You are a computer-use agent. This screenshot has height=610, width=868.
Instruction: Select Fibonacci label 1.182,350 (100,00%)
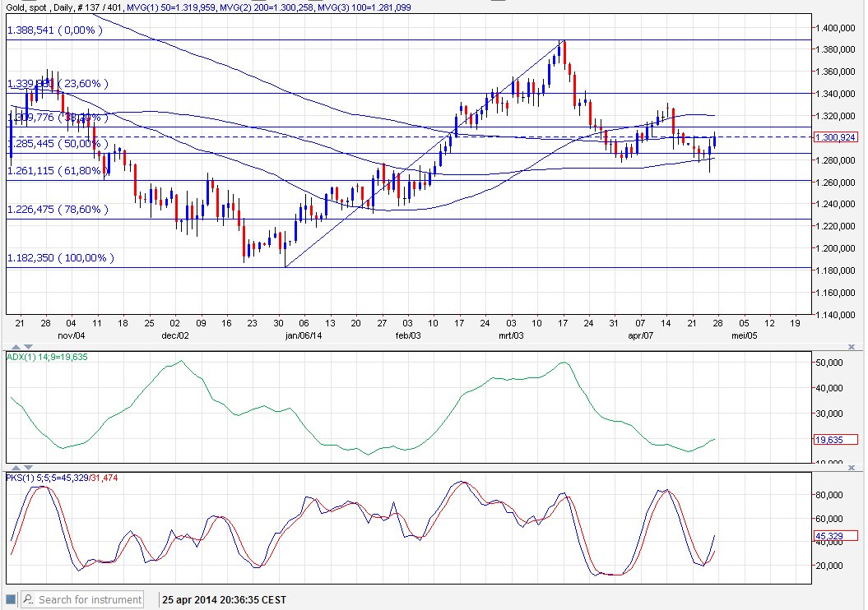tap(60, 257)
